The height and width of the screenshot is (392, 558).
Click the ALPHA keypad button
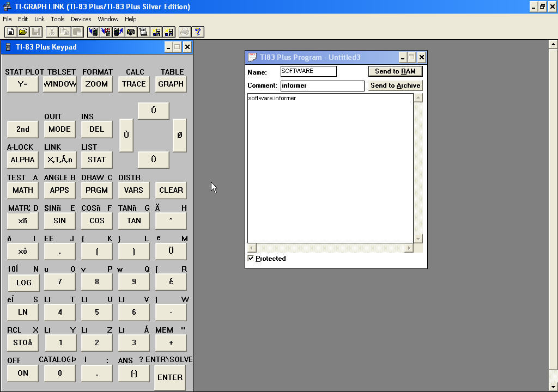click(23, 160)
